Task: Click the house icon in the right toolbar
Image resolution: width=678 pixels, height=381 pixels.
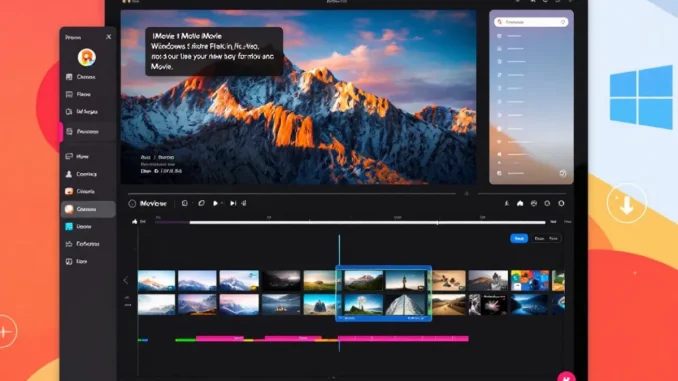Action: click(x=520, y=203)
